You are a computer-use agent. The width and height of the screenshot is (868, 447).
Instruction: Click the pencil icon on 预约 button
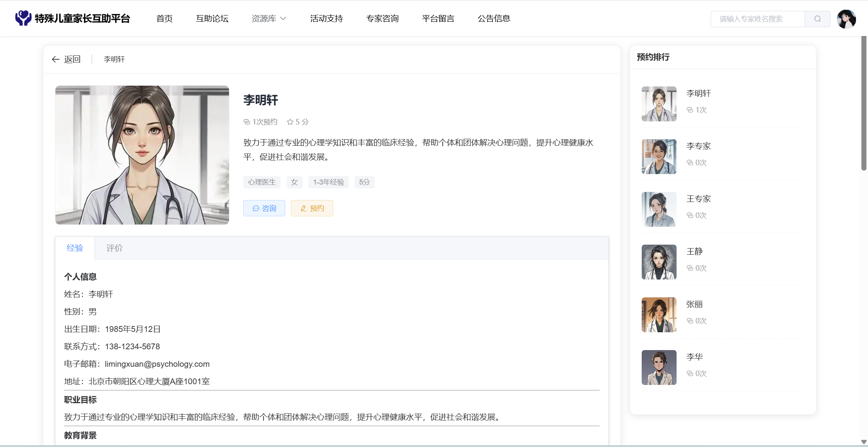pos(304,209)
